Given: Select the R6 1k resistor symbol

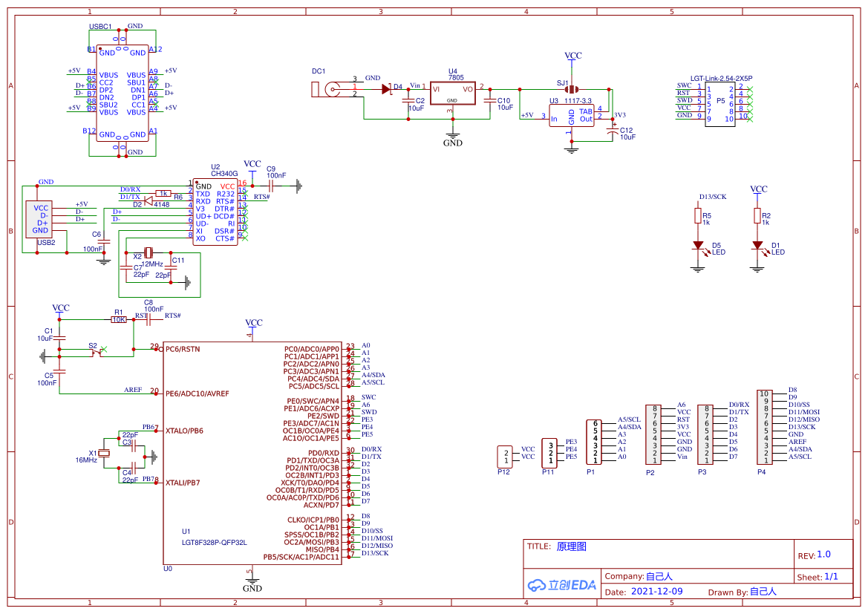Looking at the screenshot, I should tap(163, 193).
